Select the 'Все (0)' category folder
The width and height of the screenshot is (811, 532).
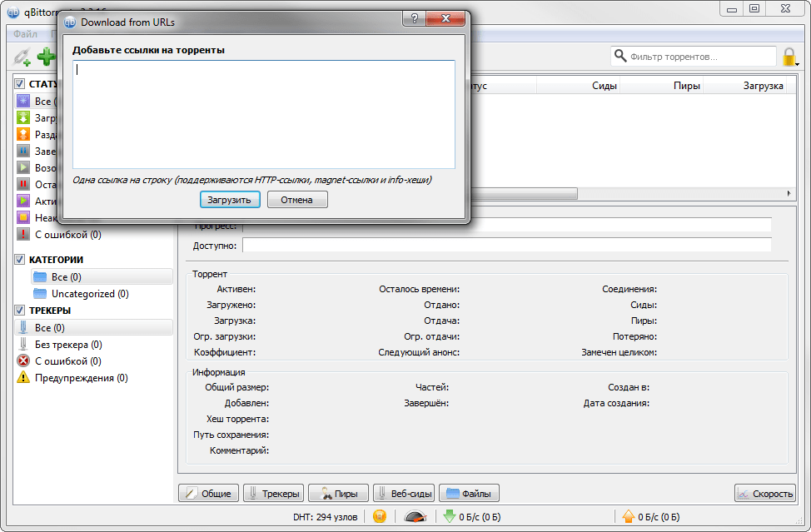(102, 277)
